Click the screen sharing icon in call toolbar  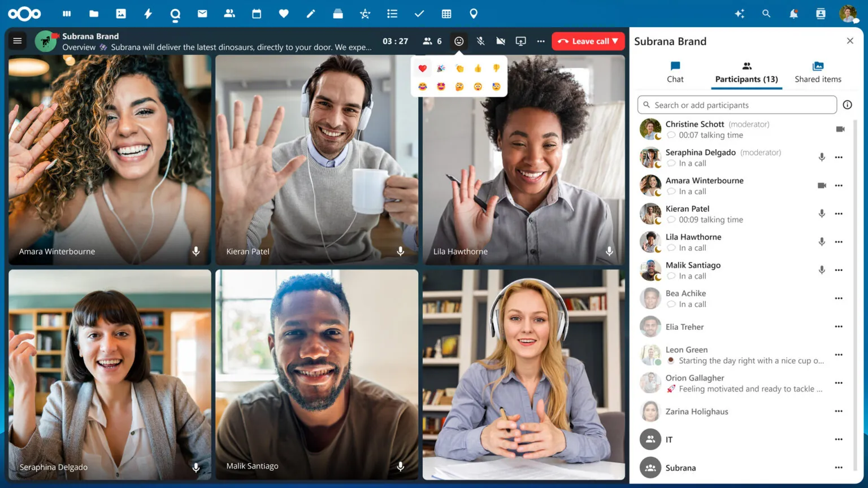pyautogui.click(x=520, y=41)
